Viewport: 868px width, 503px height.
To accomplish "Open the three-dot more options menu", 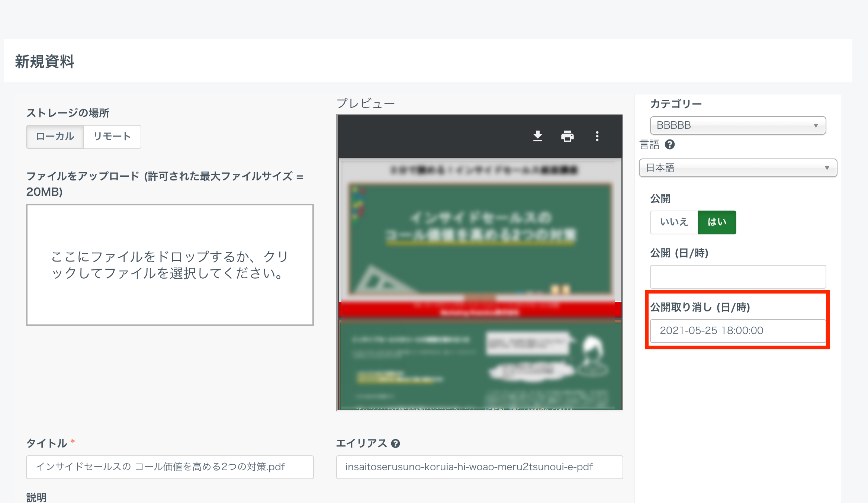I will pos(597,136).
